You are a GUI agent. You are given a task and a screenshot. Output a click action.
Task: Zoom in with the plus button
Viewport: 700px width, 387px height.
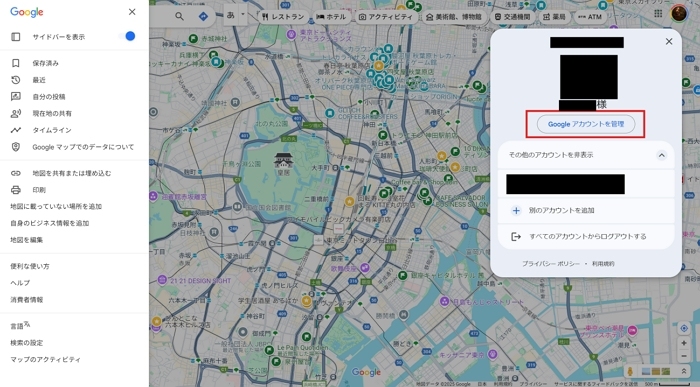[683, 343]
